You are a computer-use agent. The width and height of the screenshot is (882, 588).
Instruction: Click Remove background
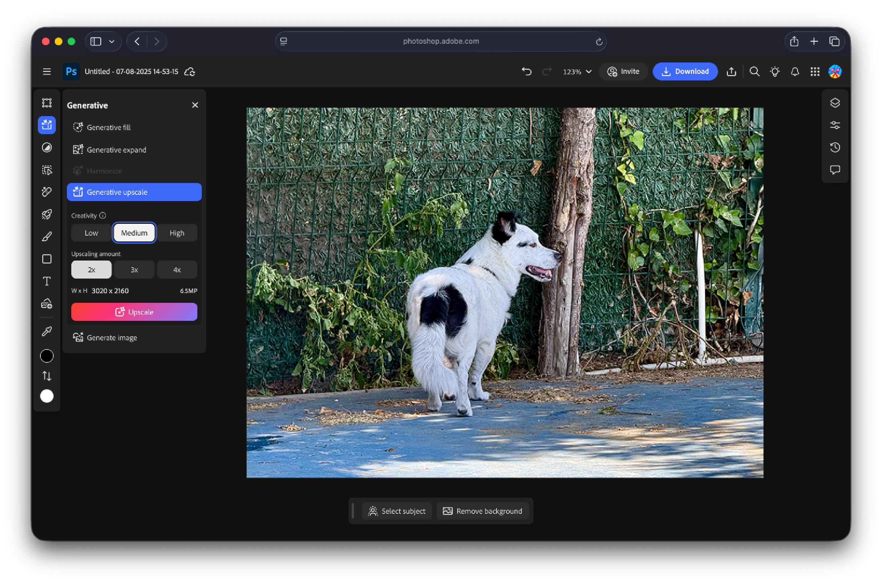pyautogui.click(x=483, y=511)
